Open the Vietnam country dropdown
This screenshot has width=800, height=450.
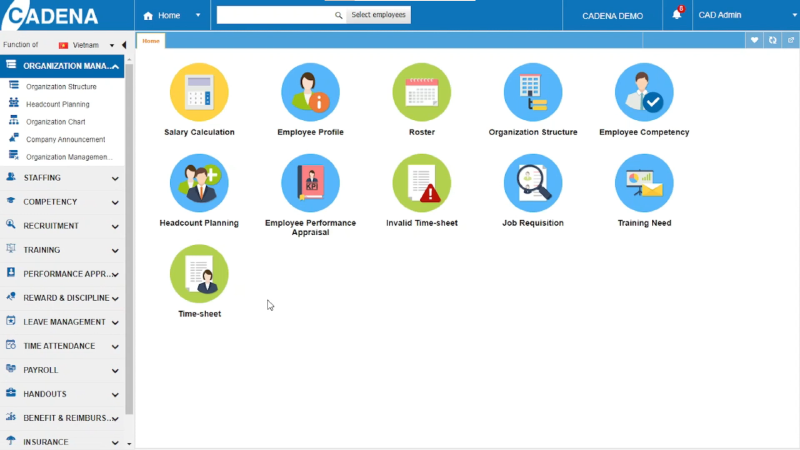point(112,45)
